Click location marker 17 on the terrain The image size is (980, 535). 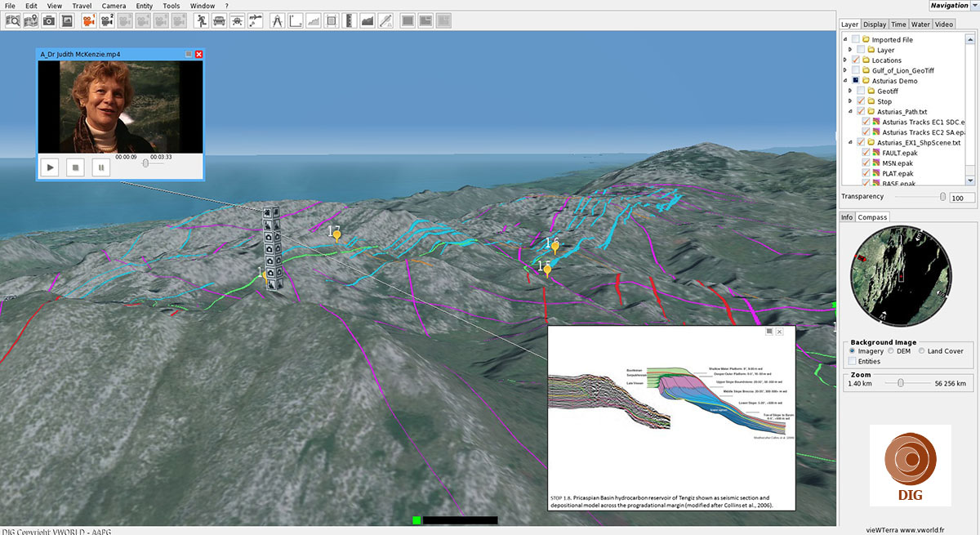336,236
